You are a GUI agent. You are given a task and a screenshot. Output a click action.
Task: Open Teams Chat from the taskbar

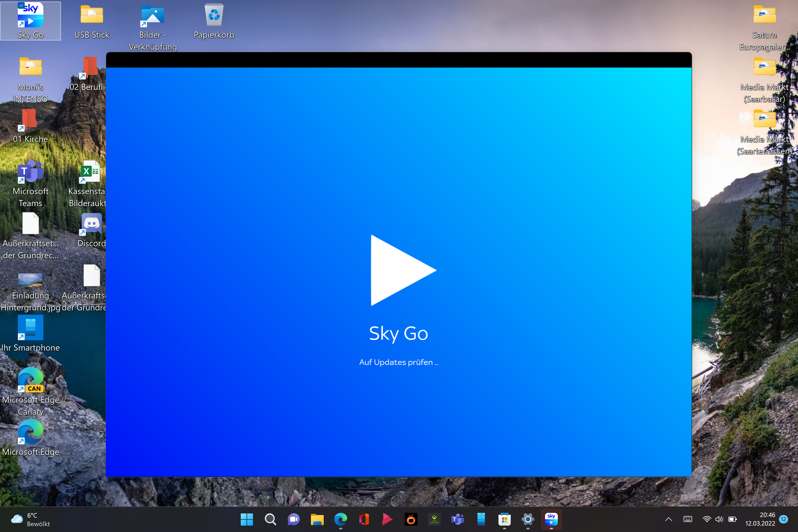293,519
